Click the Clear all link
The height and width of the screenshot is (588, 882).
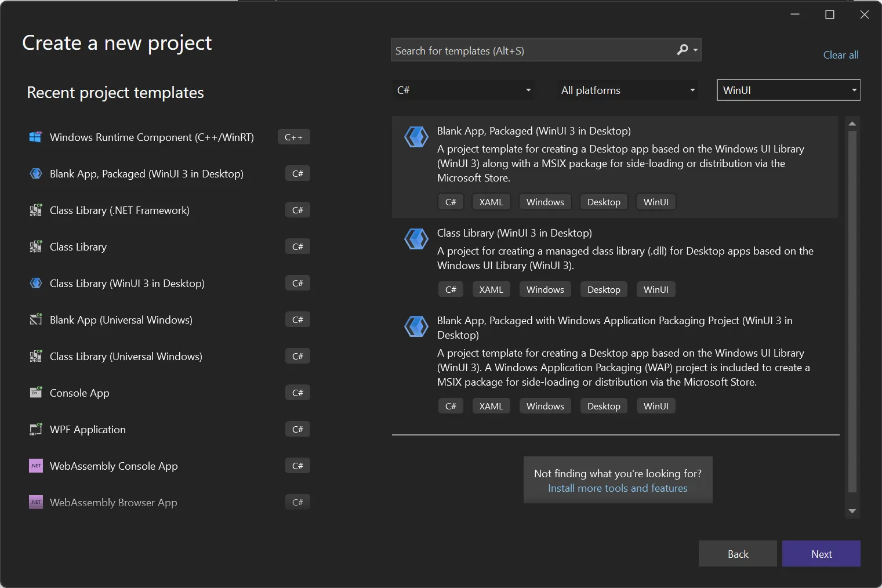pyautogui.click(x=840, y=55)
